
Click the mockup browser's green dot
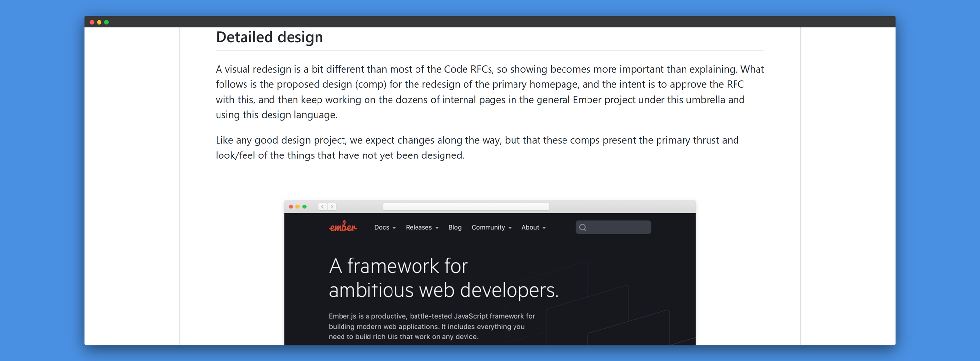coord(304,206)
